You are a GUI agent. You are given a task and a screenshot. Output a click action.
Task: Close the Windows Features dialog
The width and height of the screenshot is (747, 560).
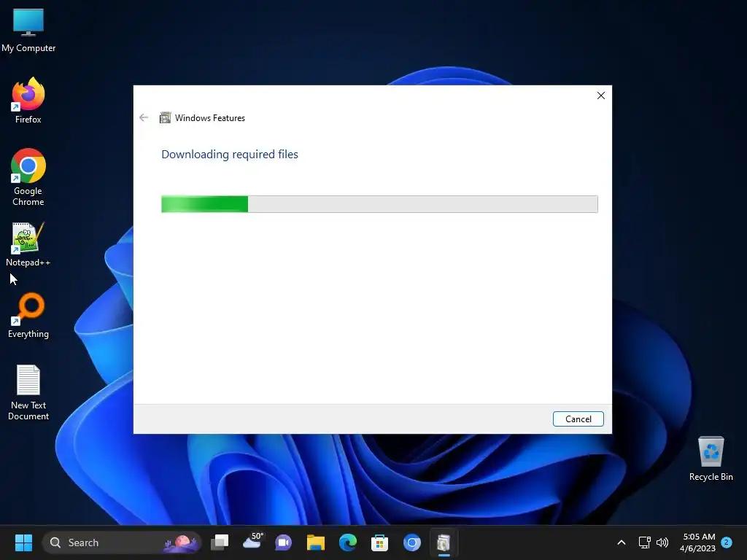(x=601, y=96)
